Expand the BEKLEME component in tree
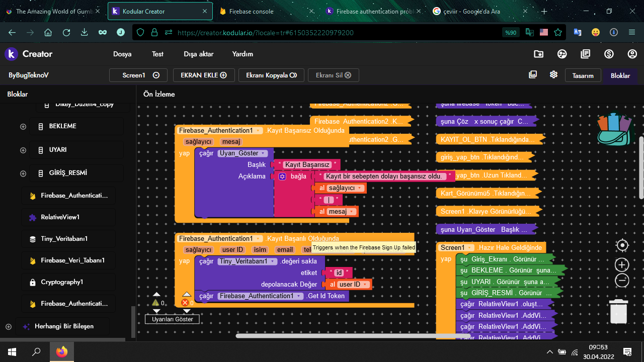The height and width of the screenshot is (362, 644). 23,127
